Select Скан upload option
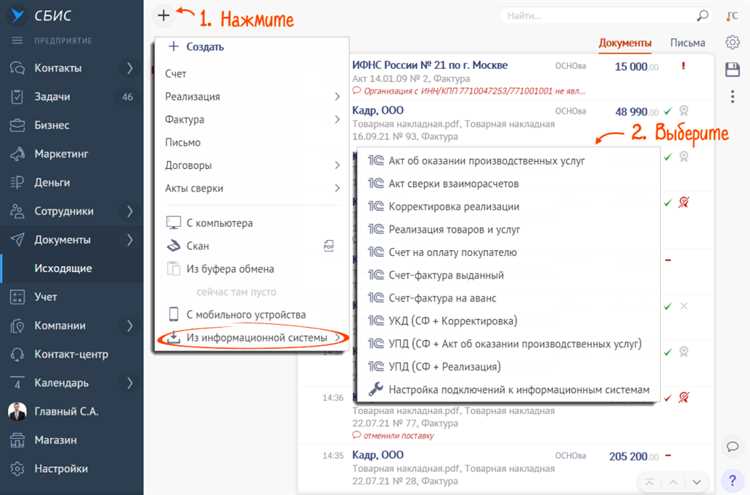Screen dimensions: 750x495 tap(198, 246)
